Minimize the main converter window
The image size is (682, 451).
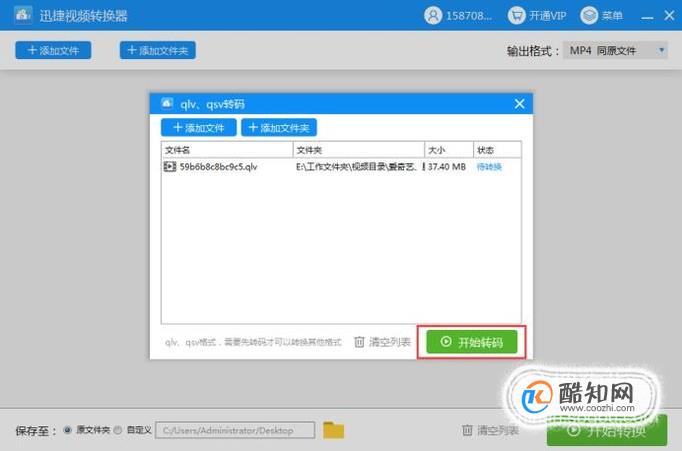(647, 17)
